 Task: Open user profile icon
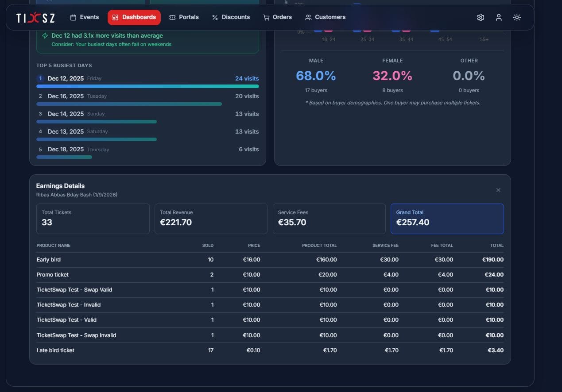click(499, 17)
